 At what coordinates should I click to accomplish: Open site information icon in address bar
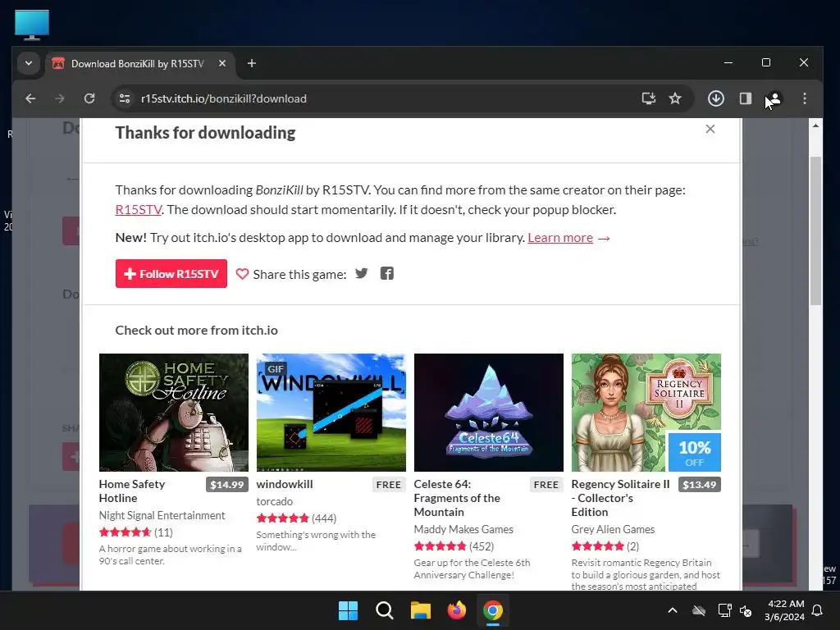pyautogui.click(x=125, y=98)
